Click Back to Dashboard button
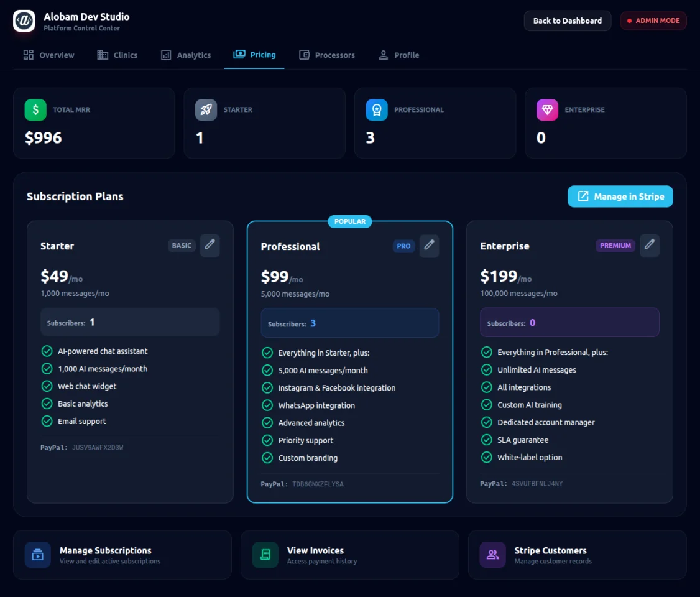 [x=568, y=21]
